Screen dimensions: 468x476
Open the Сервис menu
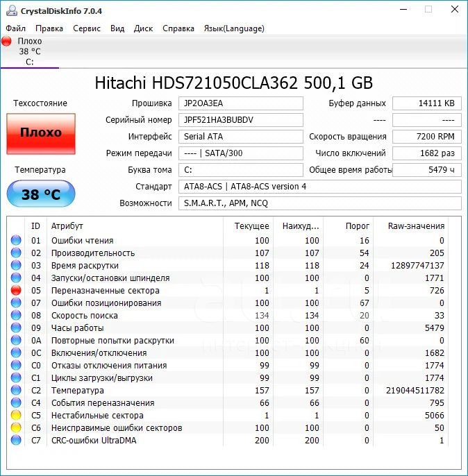click(x=87, y=28)
